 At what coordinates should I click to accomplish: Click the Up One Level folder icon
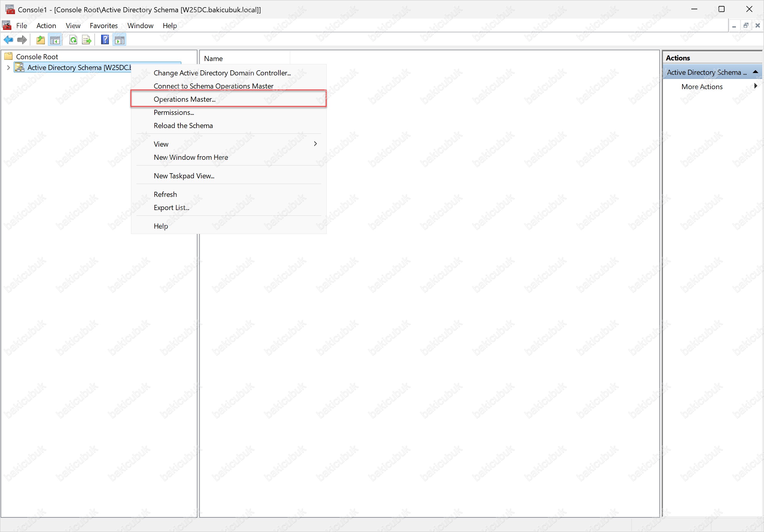click(40, 40)
